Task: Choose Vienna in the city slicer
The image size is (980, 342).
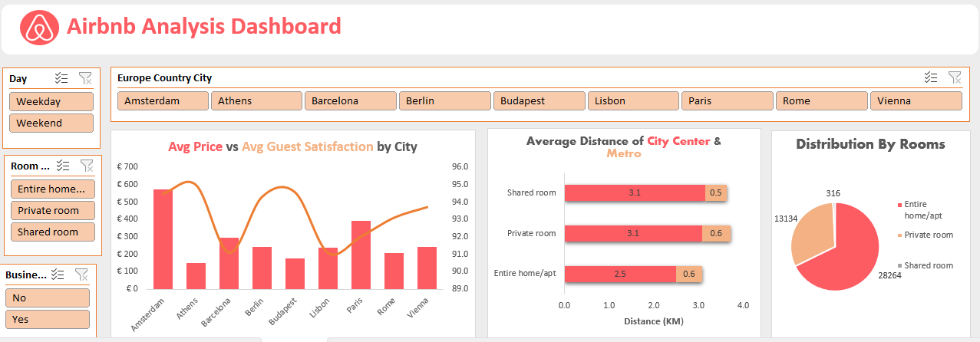Action: [916, 100]
